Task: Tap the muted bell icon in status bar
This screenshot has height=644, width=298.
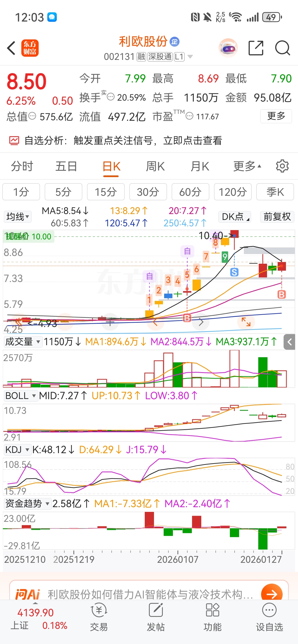Action: pyautogui.click(x=207, y=17)
